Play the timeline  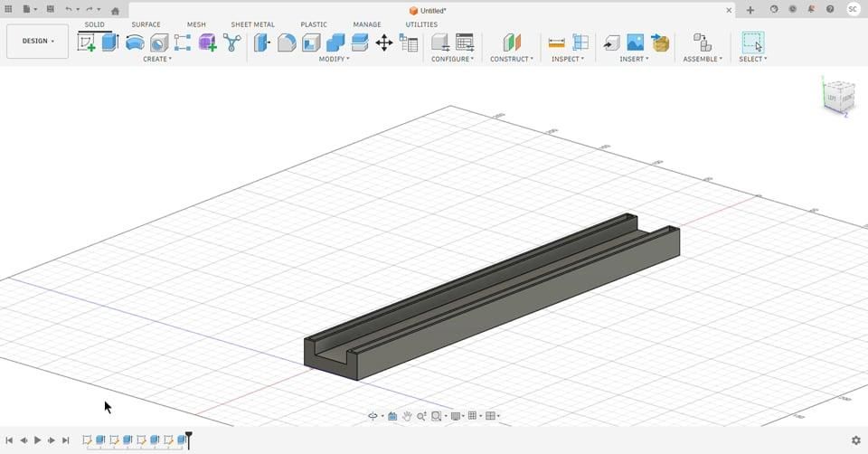point(38,440)
